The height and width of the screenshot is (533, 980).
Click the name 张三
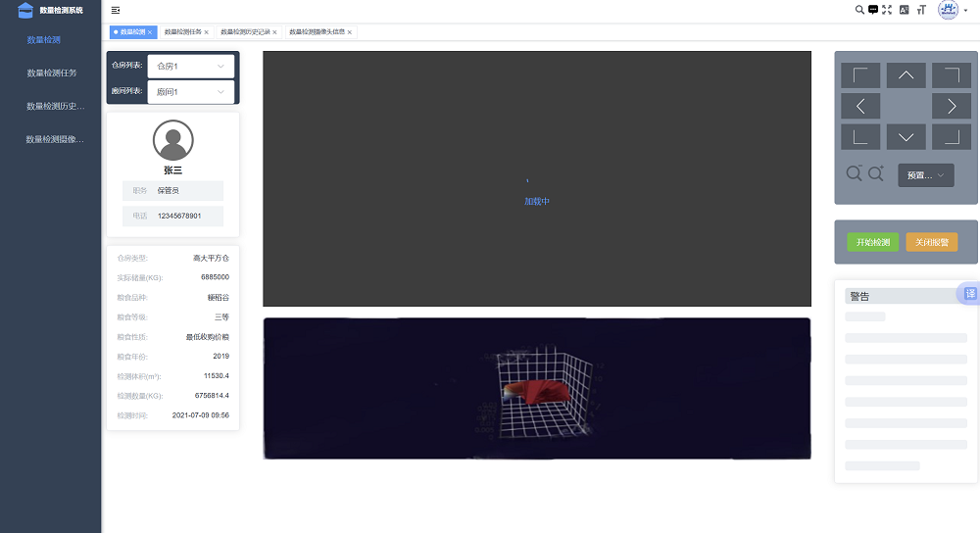(x=173, y=170)
